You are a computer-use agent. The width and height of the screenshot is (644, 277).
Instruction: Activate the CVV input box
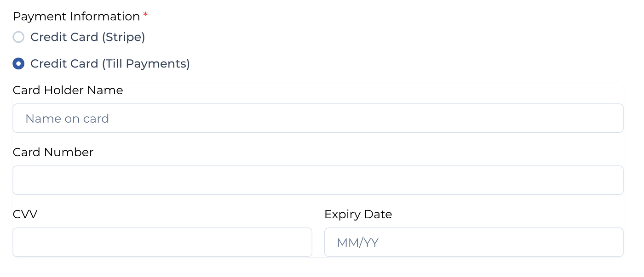(162, 242)
